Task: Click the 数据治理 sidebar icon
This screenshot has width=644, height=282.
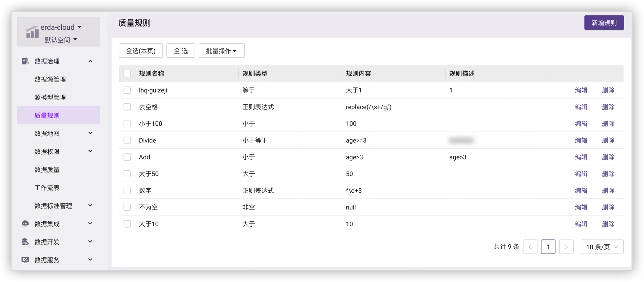Action: [25, 61]
